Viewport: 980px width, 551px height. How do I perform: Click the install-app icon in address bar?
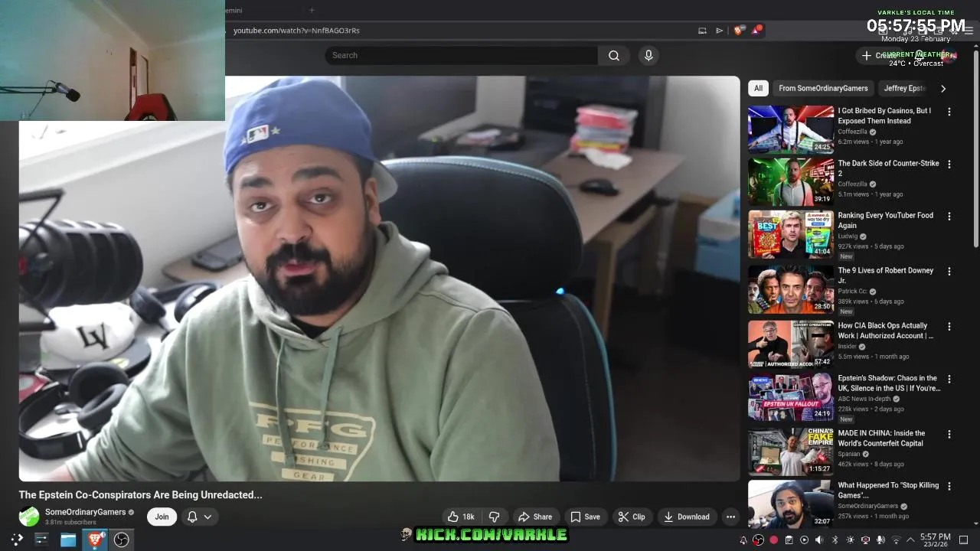[702, 31]
